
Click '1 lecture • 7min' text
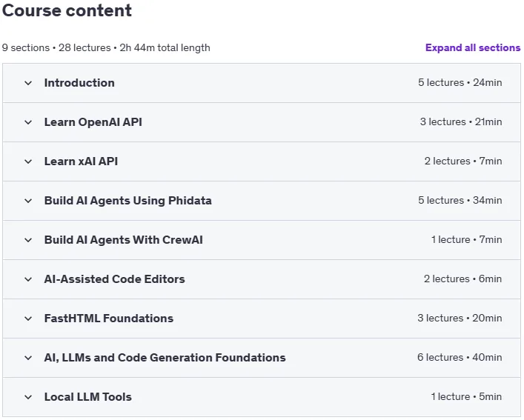coord(466,240)
